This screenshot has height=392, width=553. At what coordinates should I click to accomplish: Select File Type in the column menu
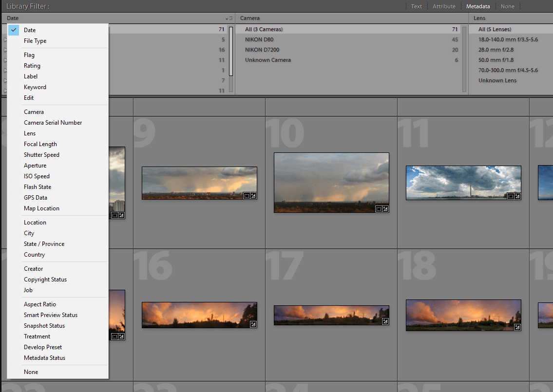pyautogui.click(x=57, y=41)
